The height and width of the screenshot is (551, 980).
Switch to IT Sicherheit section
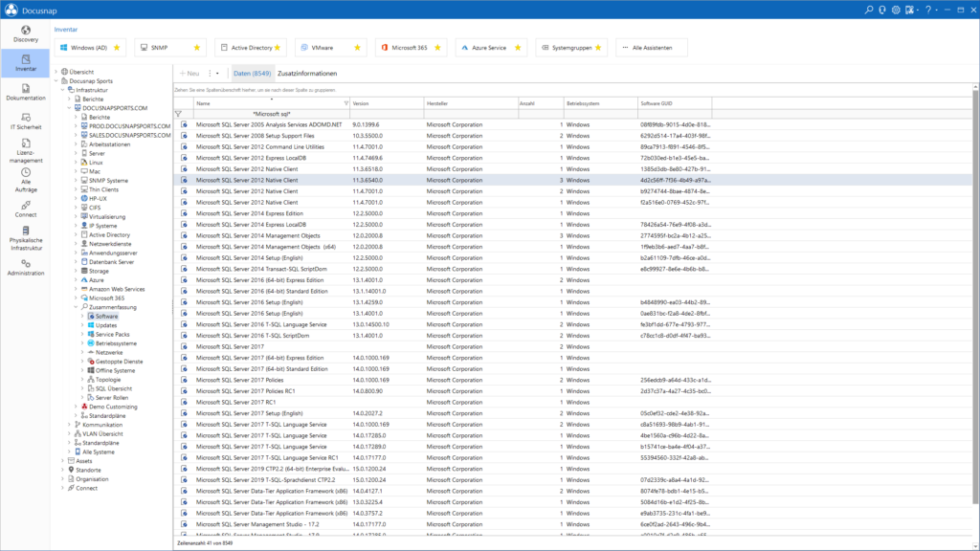(25, 120)
